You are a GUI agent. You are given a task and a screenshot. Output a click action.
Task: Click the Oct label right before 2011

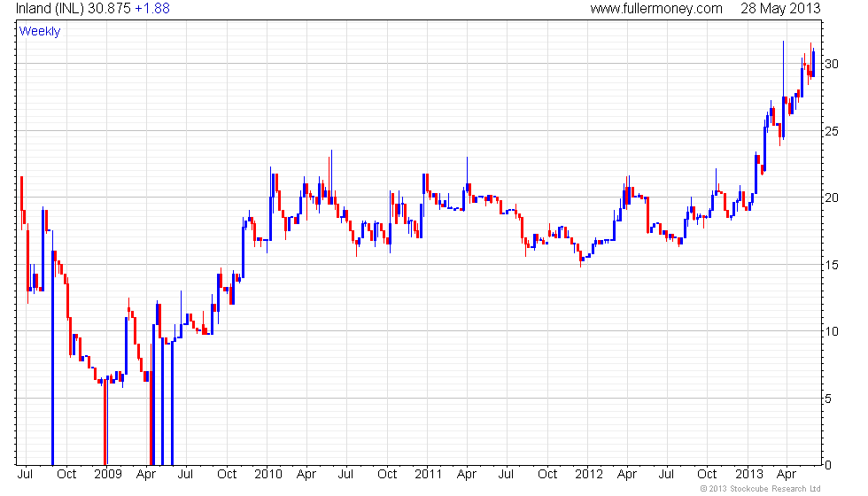point(387,475)
